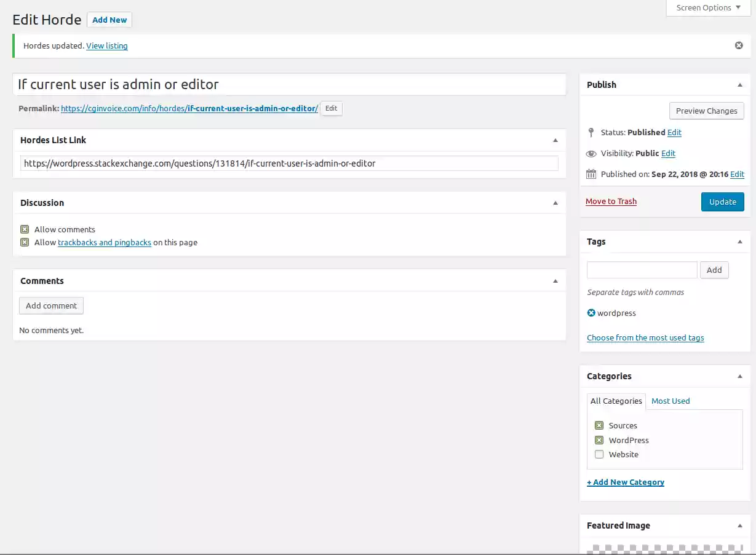Click the calendar icon beside Published on date
The width and height of the screenshot is (756, 555).
click(591, 174)
